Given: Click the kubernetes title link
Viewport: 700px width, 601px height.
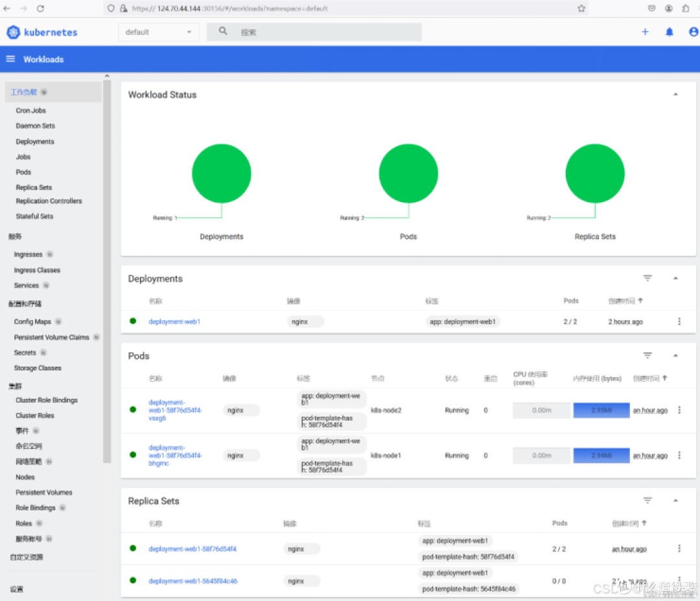Looking at the screenshot, I should [x=51, y=32].
